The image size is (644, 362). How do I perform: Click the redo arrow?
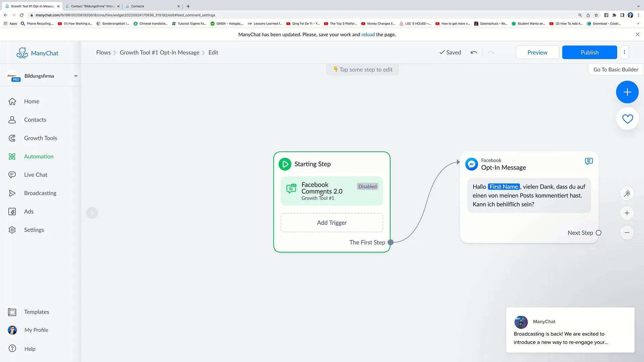click(x=491, y=52)
